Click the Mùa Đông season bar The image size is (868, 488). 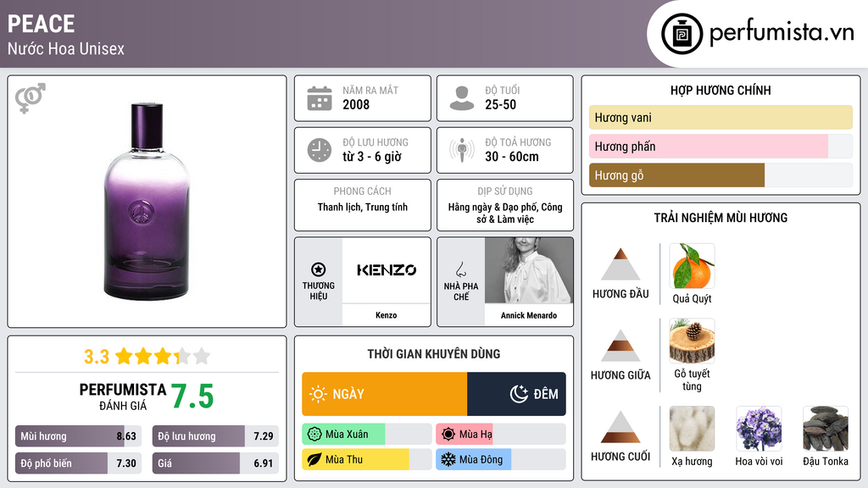point(501,459)
